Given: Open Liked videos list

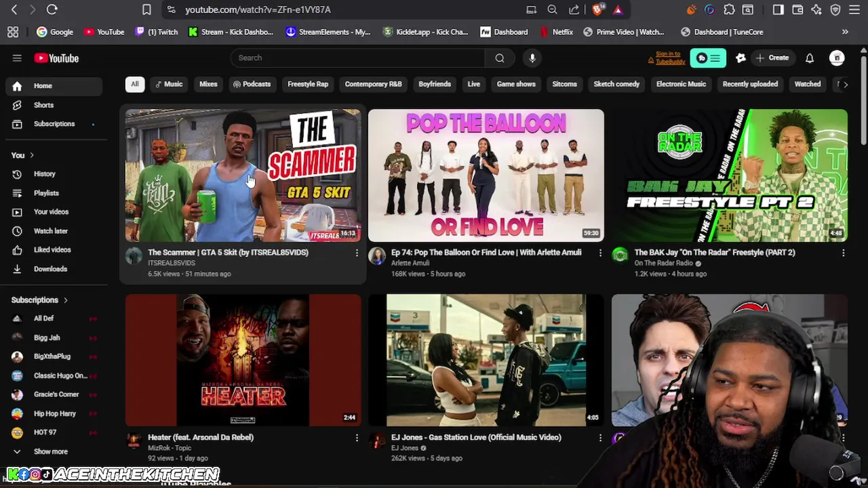Looking at the screenshot, I should 54,250.
